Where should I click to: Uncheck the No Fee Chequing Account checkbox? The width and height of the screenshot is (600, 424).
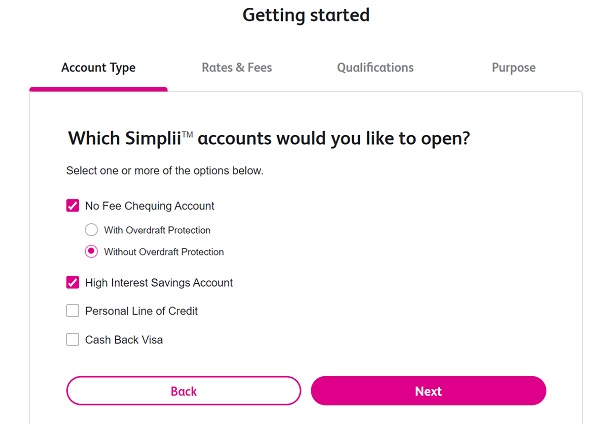(72, 206)
